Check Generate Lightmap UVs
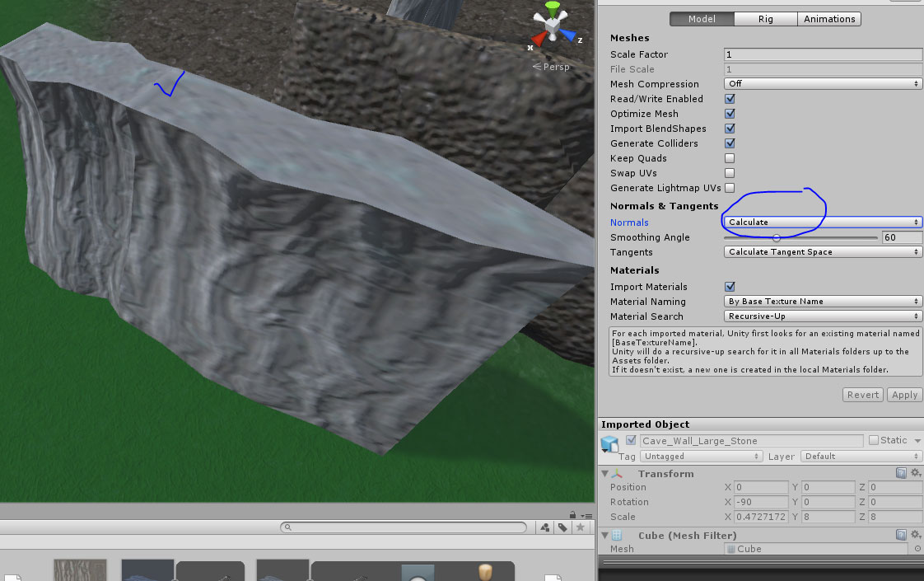This screenshot has height=581, width=924. (729, 188)
